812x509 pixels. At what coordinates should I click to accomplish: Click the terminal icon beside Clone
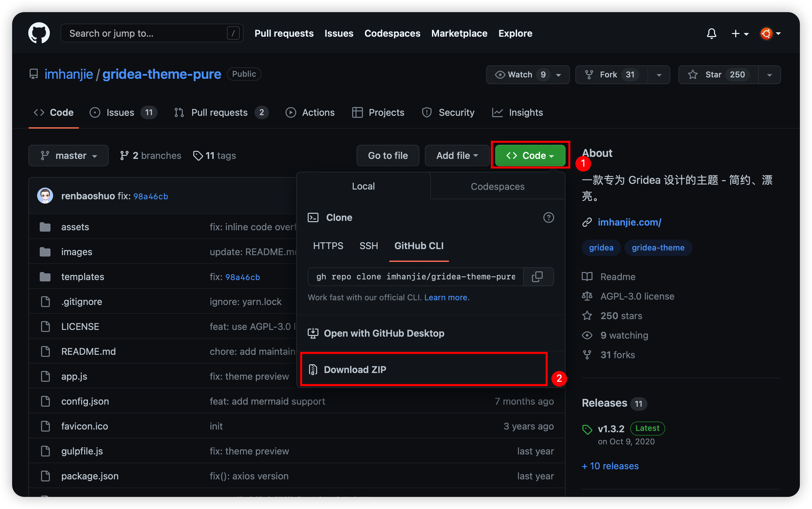313,217
